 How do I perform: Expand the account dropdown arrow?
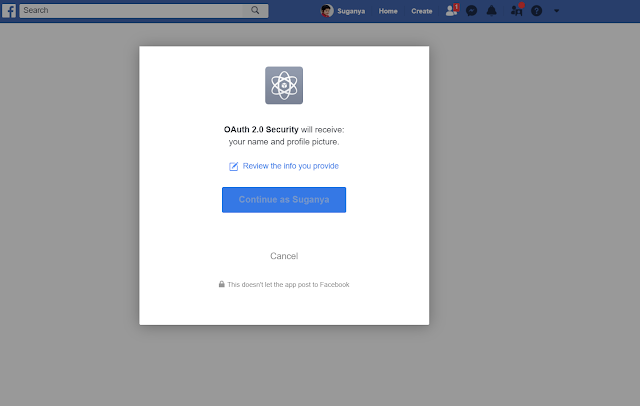[x=556, y=11]
